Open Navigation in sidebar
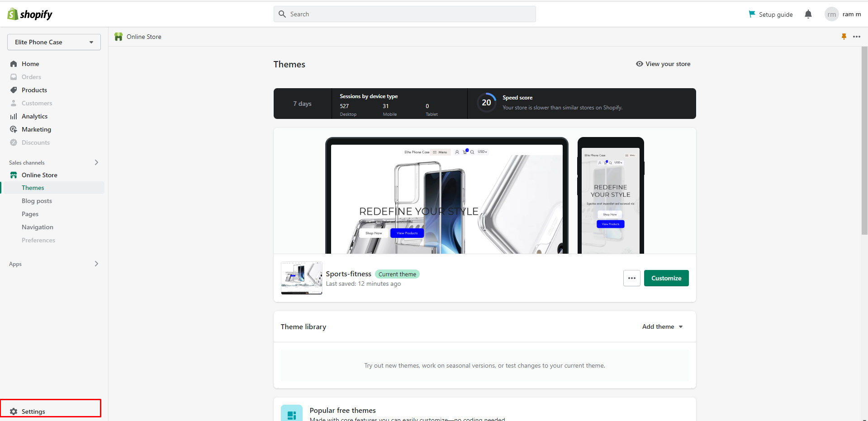The height and width of the screenshot is (421, 868). (x=38, y=227)
